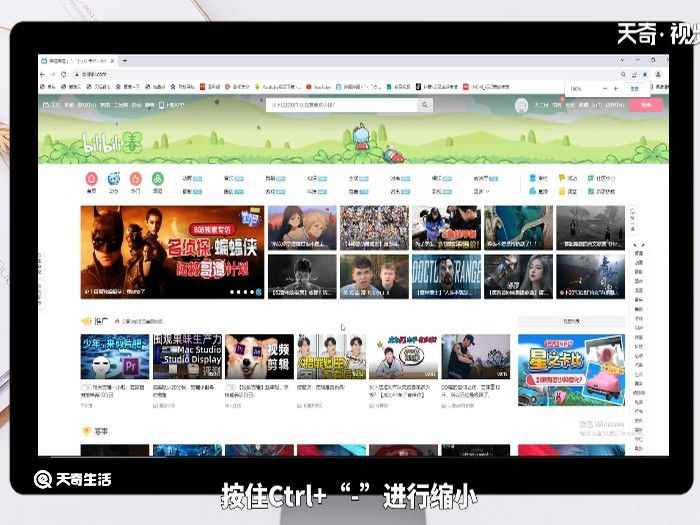The width and height of the screenshot is (700, 525).
Task: Click the pink upload button in header
Action: [x=646, y=105]
